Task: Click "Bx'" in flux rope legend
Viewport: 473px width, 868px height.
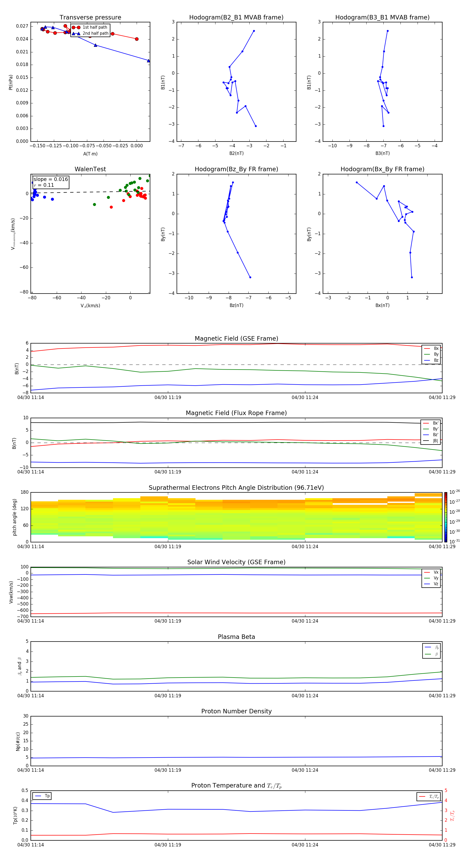Action: pyautogui.click(x=436, y=423)
